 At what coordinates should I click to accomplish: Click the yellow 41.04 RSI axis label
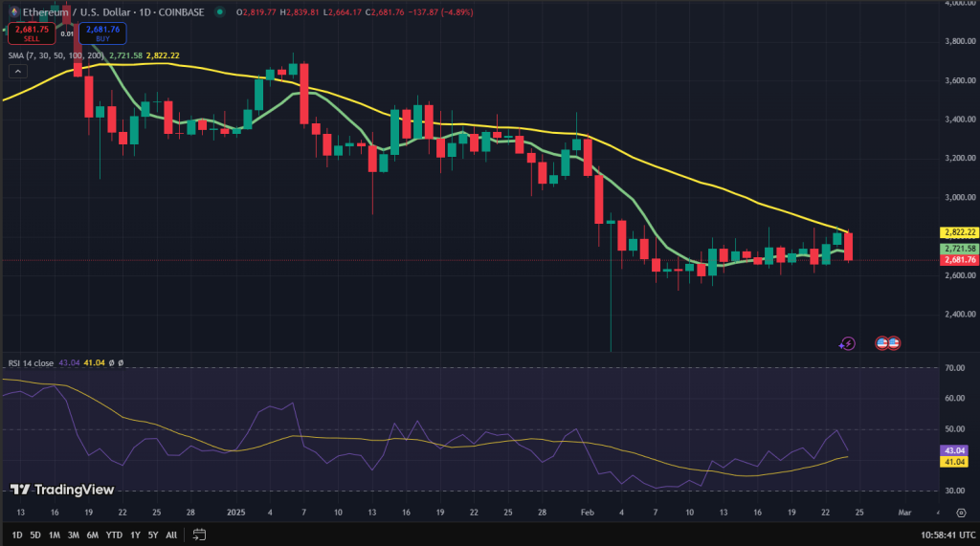pos(954,462)
